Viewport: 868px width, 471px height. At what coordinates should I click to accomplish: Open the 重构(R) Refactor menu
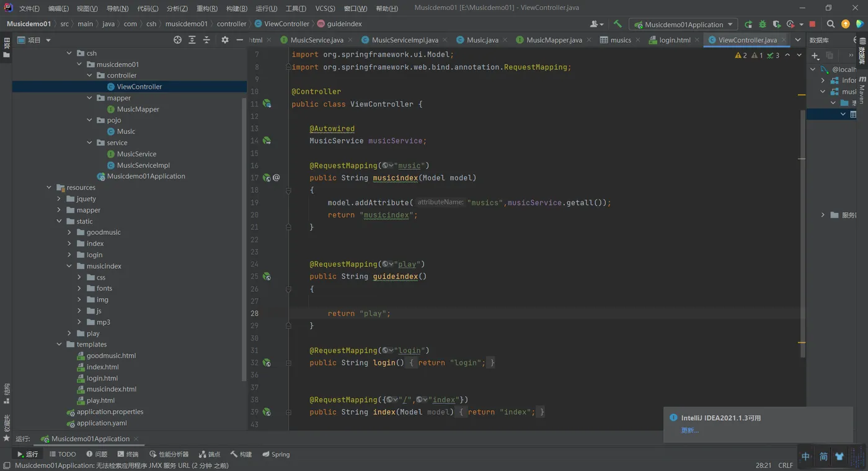click(x=207, y=9)
